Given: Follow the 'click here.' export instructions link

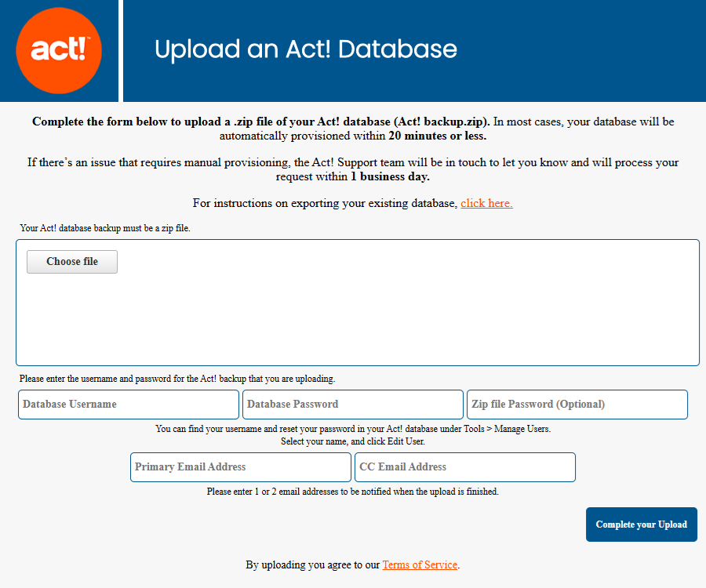Looking at the screenshot, I should click(x=486, y=203).
